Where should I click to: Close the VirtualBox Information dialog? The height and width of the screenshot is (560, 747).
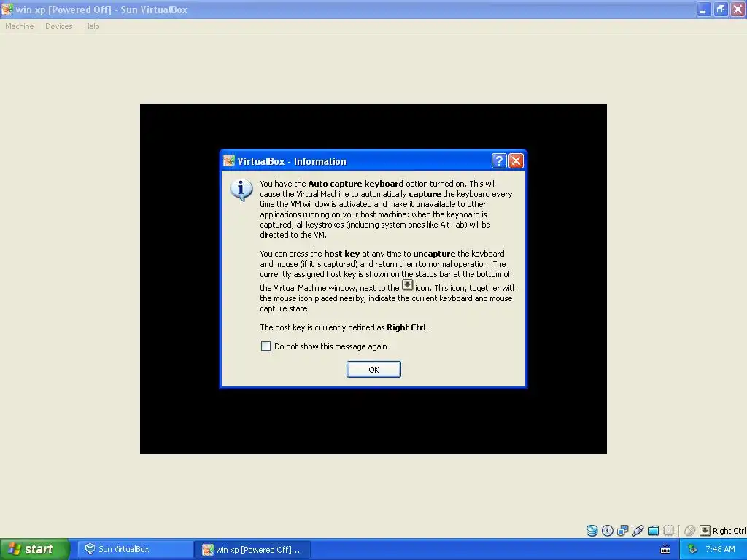click(516, 161)
